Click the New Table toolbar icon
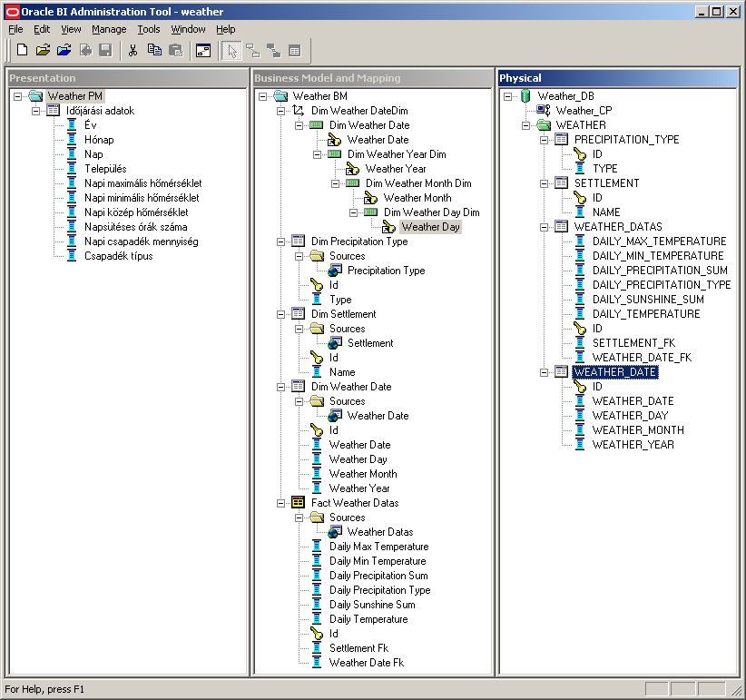 (295, 51)
